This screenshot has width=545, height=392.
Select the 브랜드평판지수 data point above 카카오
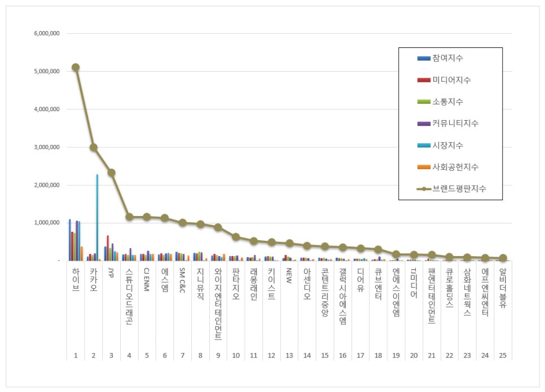pyautogui.click(x=94, y=147)
